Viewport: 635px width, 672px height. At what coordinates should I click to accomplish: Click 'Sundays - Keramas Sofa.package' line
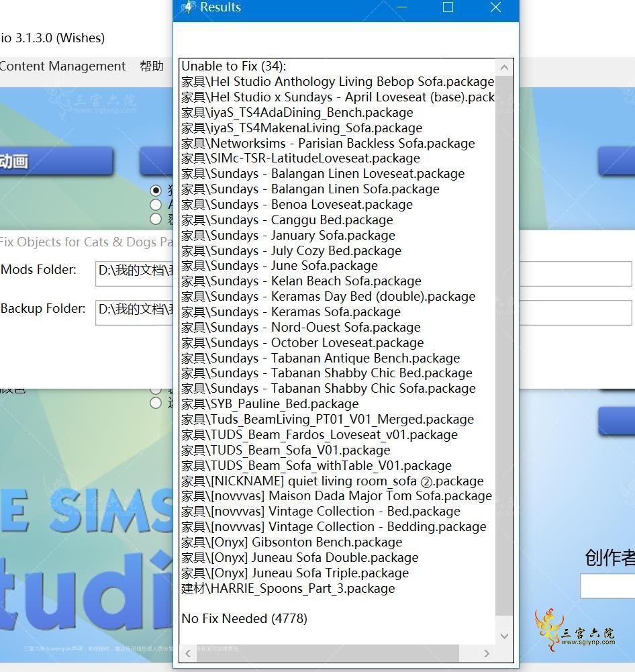291,312
